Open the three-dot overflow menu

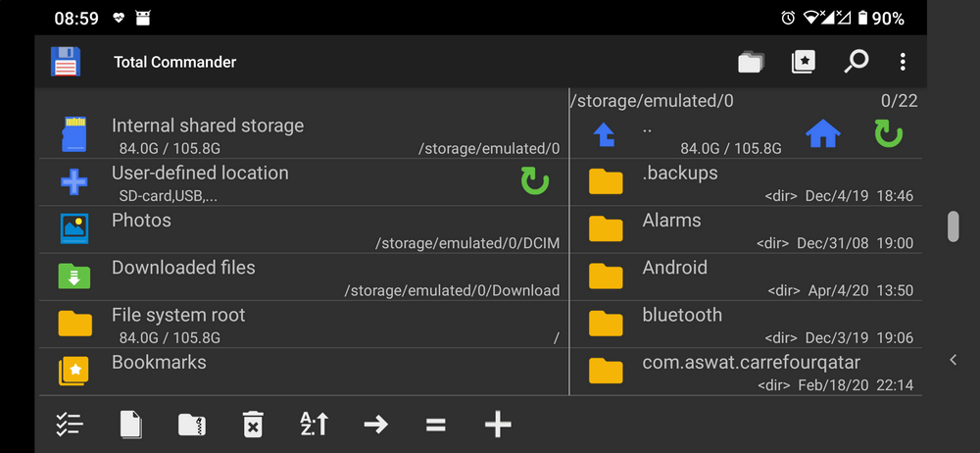coord(903,62)
